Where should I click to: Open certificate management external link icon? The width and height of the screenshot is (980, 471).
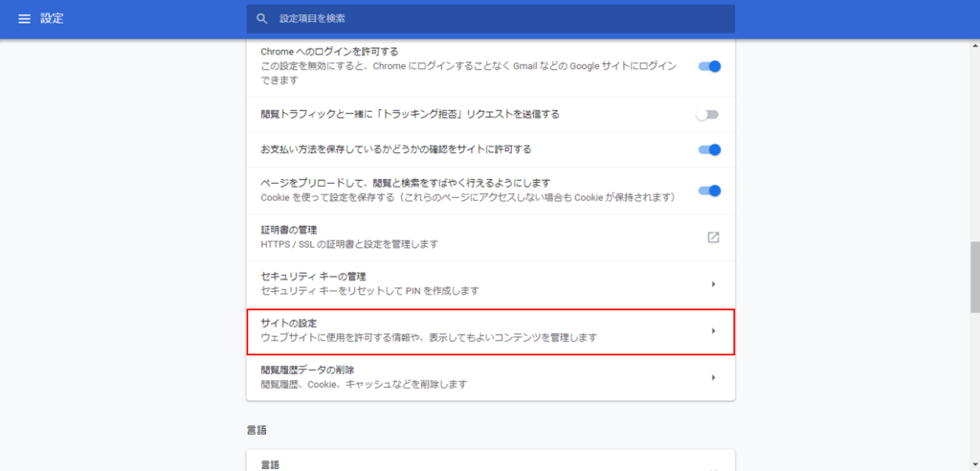(713, 237)
